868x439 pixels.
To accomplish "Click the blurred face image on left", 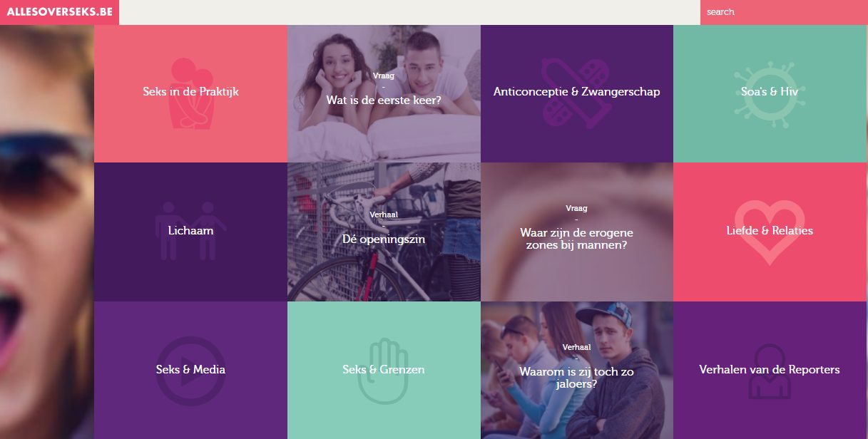I will pyautogui.click(x=47, y=232).
